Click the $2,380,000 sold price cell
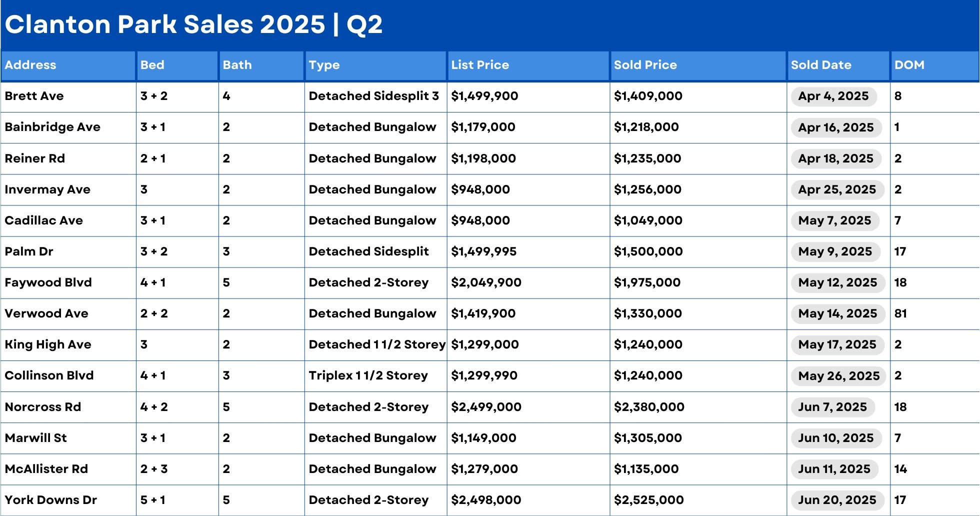Viewport: 980px width, 516px height. 649,407
